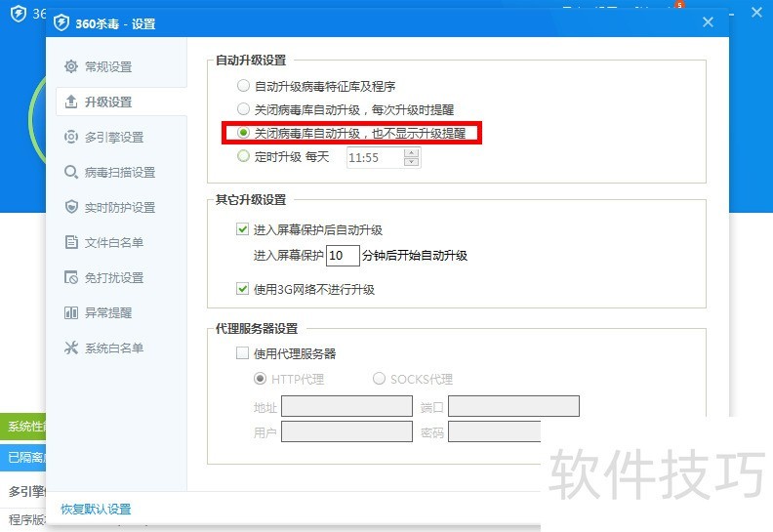Decrease scheduled upgrade time with down arrow
Image resolution: width=773 pixels, height=532 pixels.
(x=411, y=162)
